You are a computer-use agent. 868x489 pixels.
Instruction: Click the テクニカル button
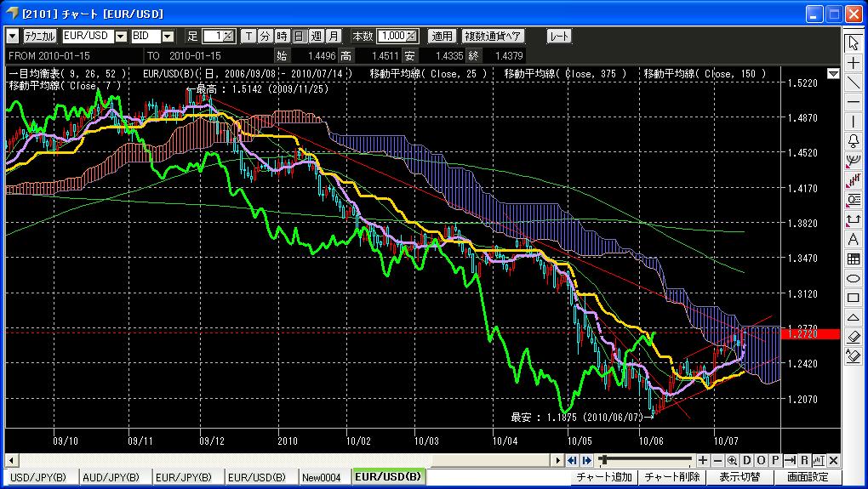pos(39,37)
